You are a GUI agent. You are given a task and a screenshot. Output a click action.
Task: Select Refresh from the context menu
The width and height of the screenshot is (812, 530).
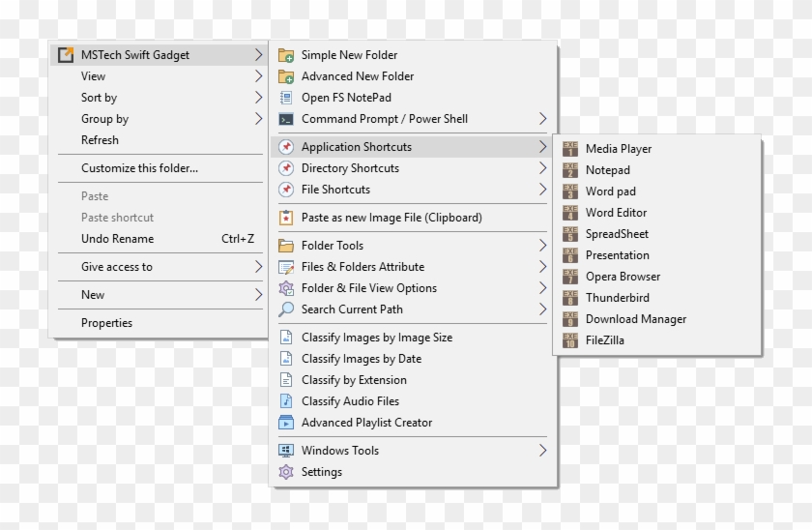point(100,140)
